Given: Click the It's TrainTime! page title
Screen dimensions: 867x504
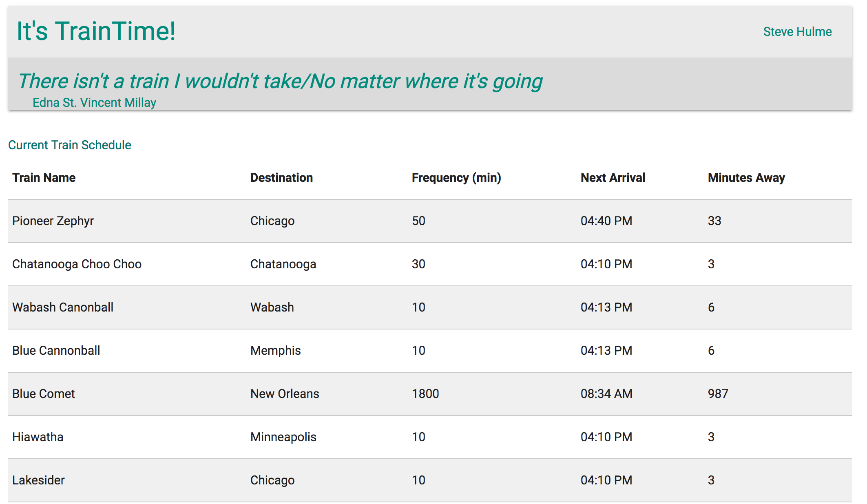Looking at the screenshot, I should [96, 31].
